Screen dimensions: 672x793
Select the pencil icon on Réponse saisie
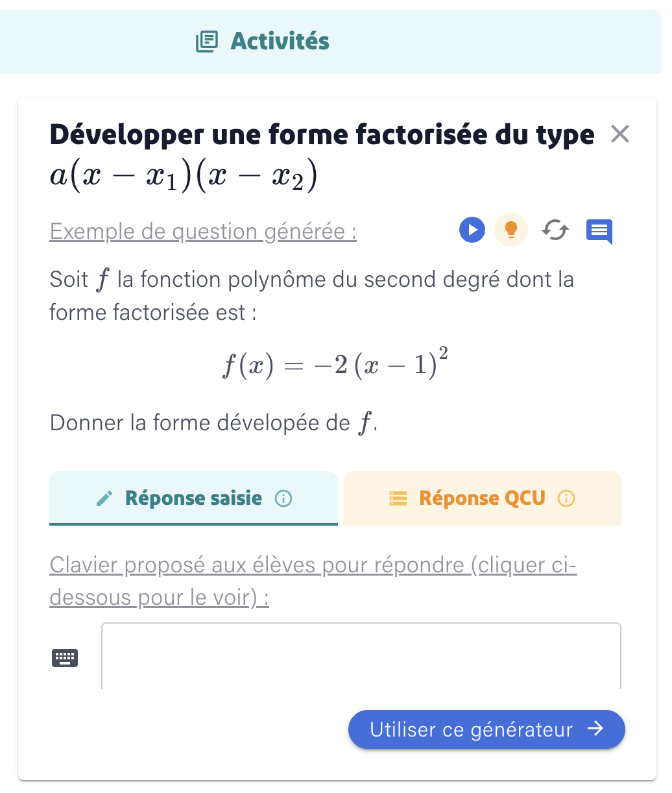coord(104,498)
